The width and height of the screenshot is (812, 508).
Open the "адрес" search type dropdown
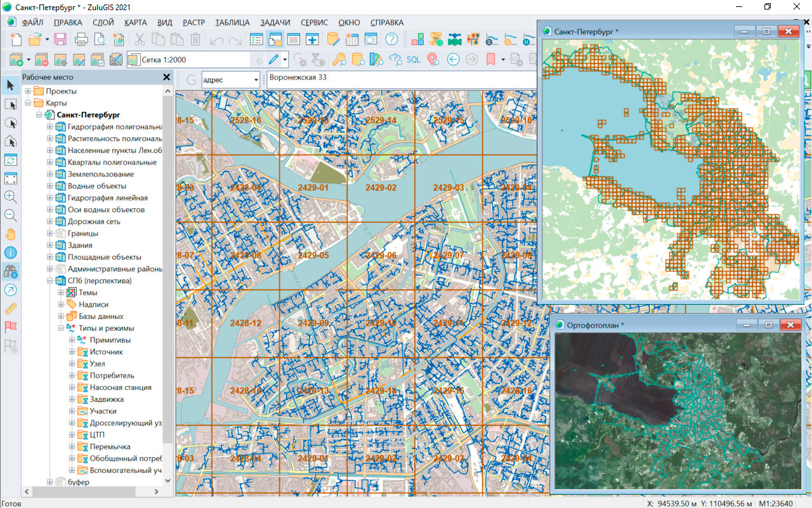256,80
